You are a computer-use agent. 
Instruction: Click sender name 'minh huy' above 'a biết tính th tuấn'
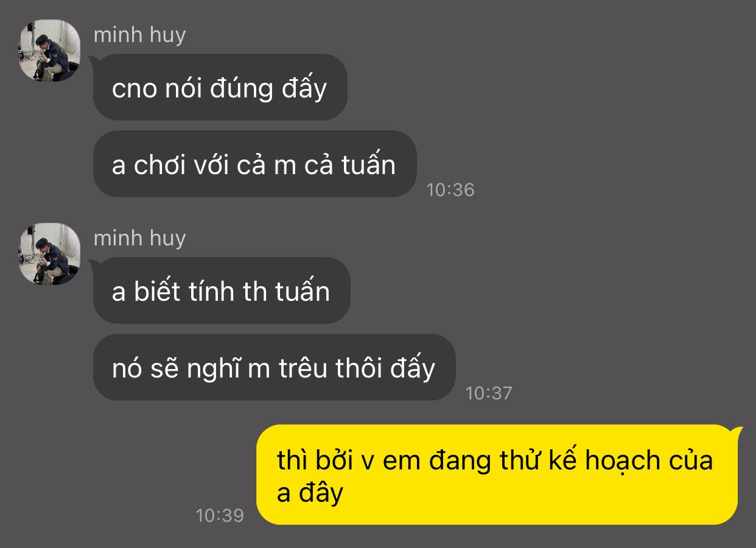tap(139, 239)
